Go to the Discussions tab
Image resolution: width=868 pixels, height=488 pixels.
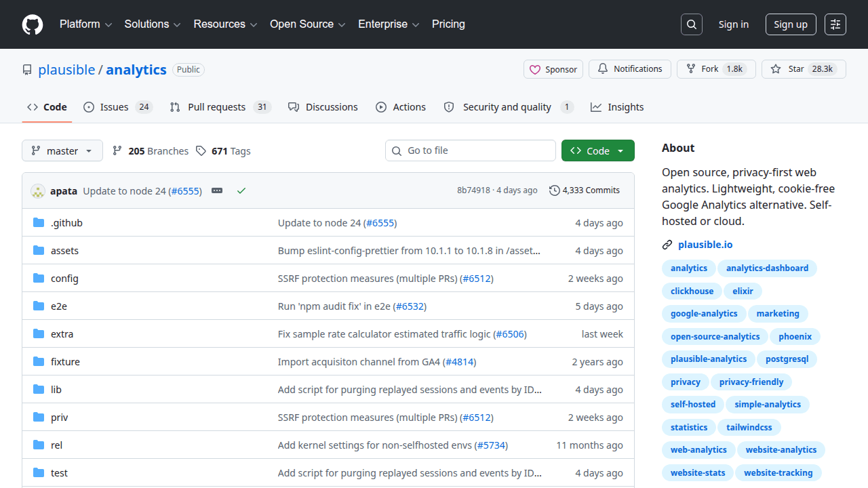click(323, 107)
